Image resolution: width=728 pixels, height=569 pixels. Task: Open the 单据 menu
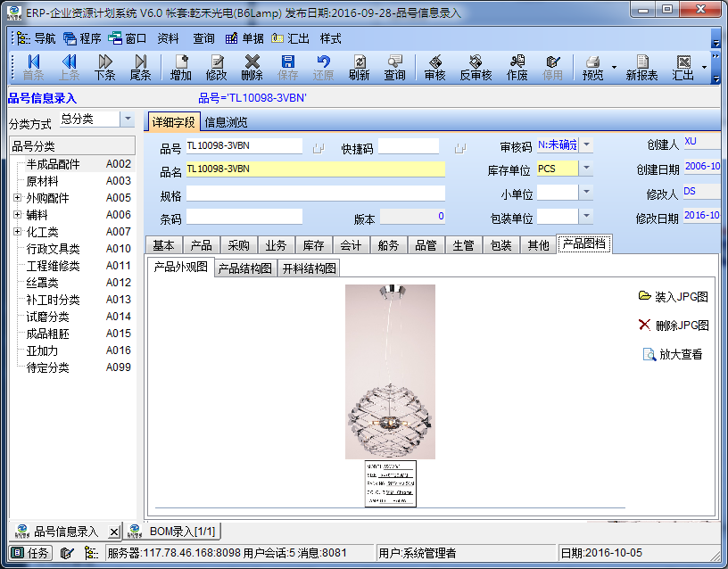244,38
